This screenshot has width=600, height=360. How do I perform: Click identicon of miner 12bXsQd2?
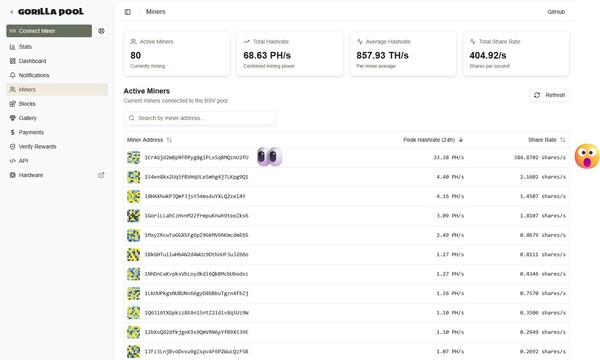pos(134,332)
